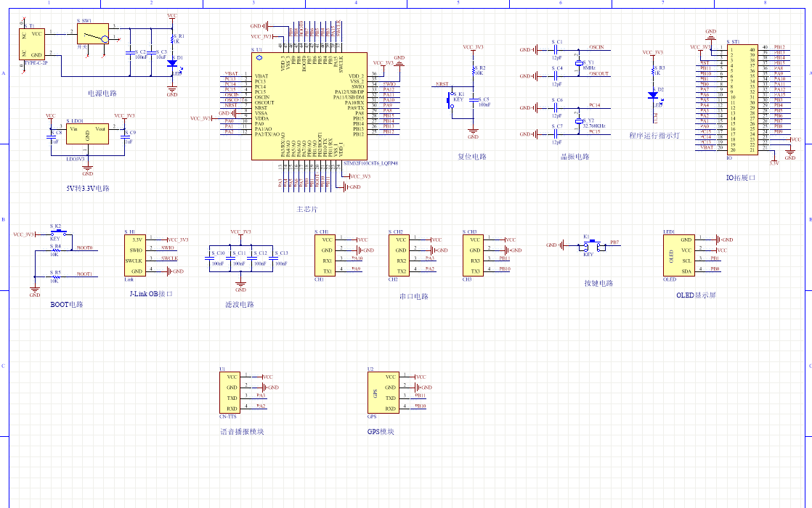Select the BOOT circuit KEY switch S_R2
Screen dimensions: 812x508
pyautogui.click(x=60, y=234)
